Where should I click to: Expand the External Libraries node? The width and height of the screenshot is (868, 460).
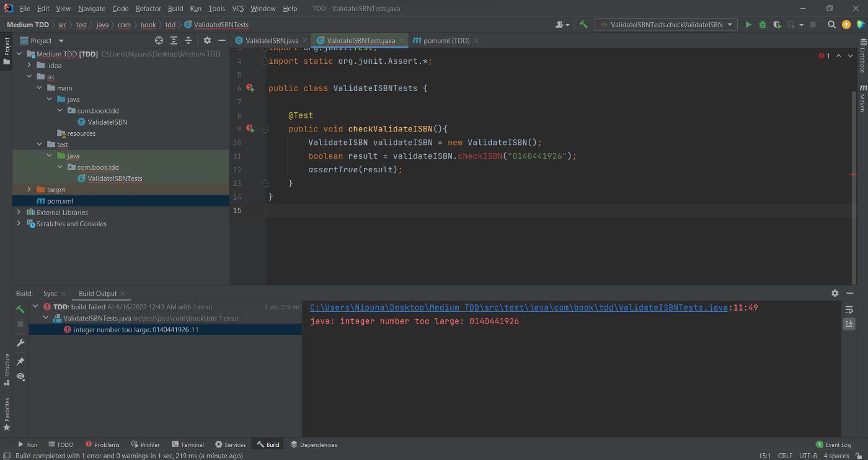19,213
